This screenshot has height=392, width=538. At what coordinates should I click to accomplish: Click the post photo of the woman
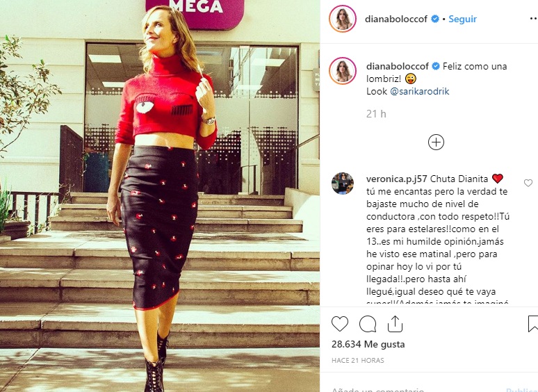coord(160,196)
